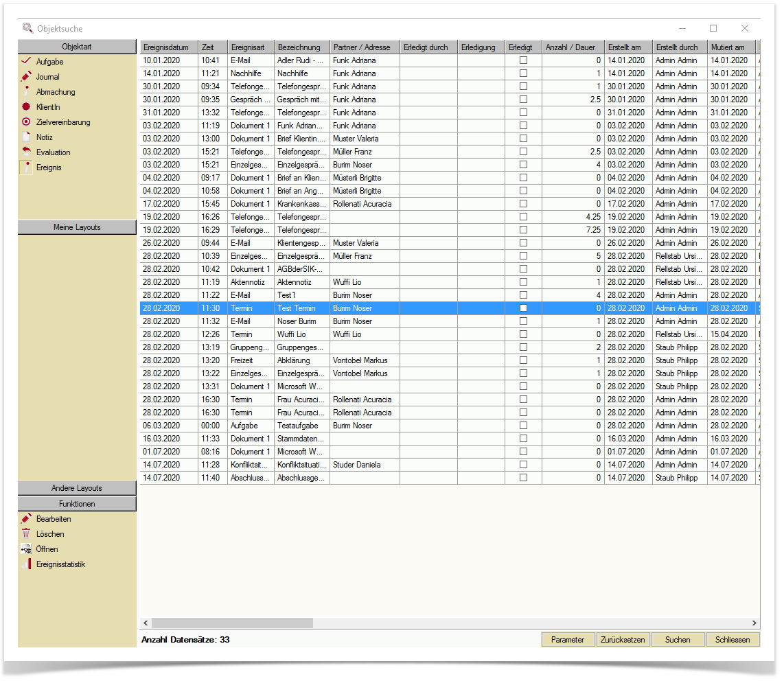Click the Erledigt durch column header
The image size is (784, 681).
pyautogui.click(x=428, y=47)
